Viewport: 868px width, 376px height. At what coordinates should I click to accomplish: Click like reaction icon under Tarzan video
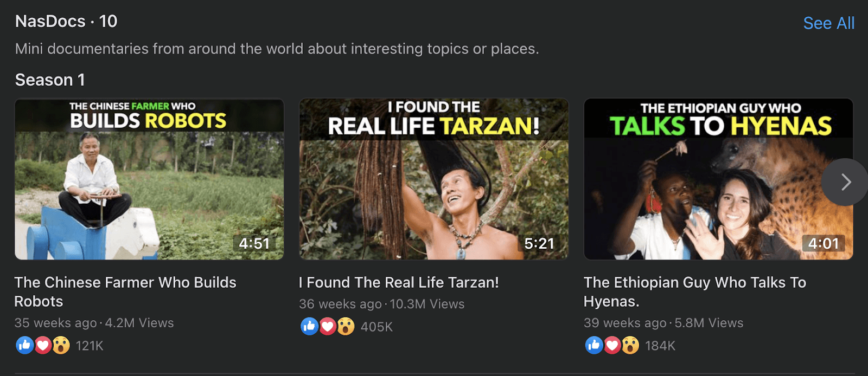[309, 326]
